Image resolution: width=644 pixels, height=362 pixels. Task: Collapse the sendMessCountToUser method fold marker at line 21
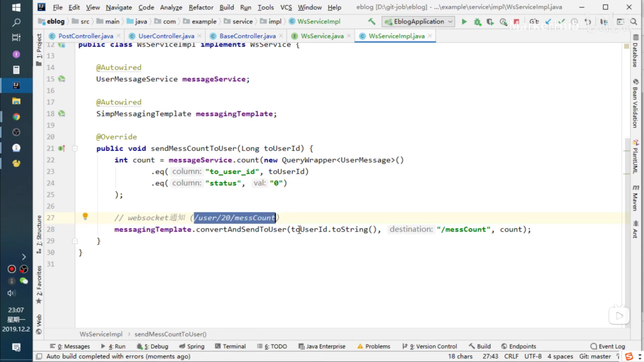point(75,148)
